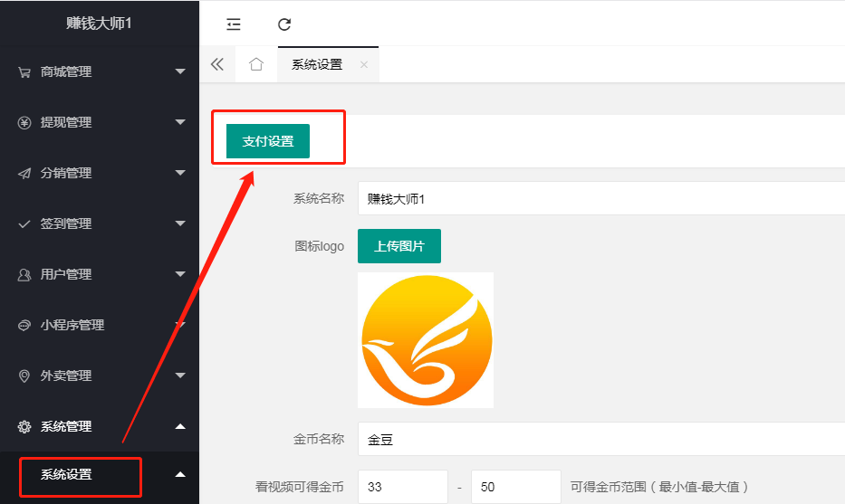Click the 金币名称 input field

coord(601,439)
